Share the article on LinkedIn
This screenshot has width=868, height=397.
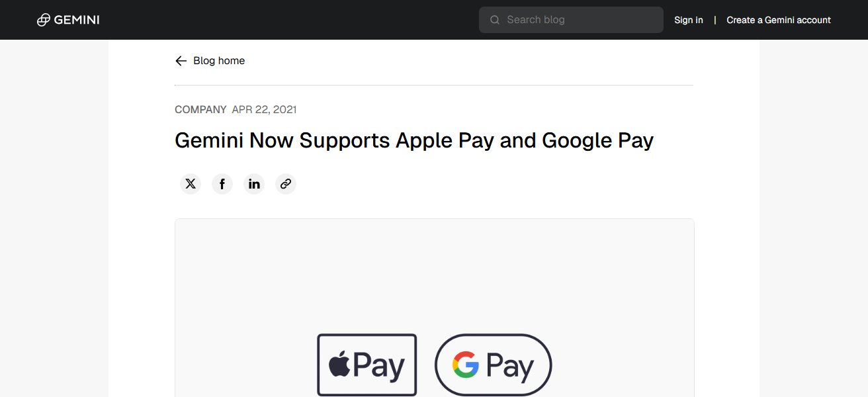253,183
